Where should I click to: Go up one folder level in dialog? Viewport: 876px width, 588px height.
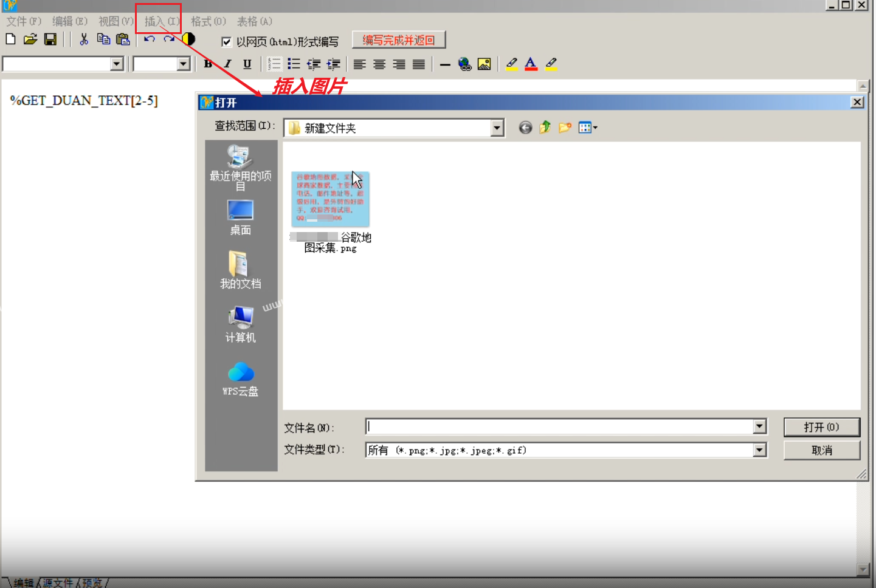[x=545, y=127]
